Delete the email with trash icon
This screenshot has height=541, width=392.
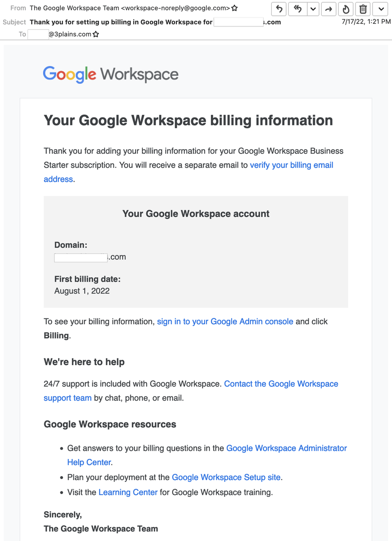(363, 9)
